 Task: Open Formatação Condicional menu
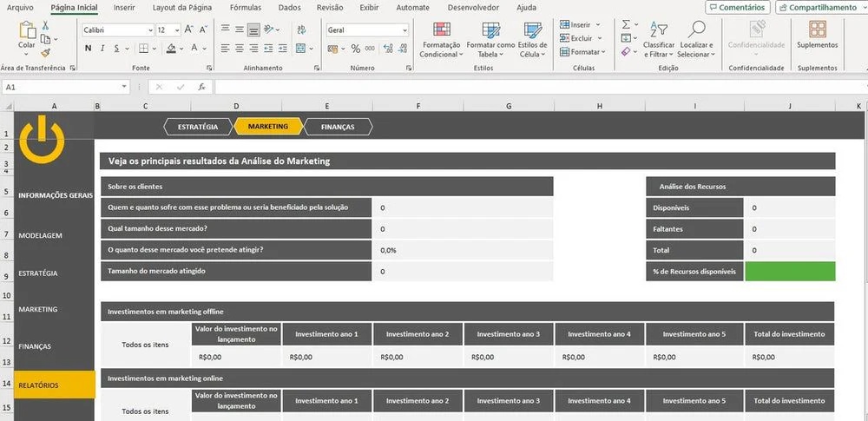[x=441, y=39]
